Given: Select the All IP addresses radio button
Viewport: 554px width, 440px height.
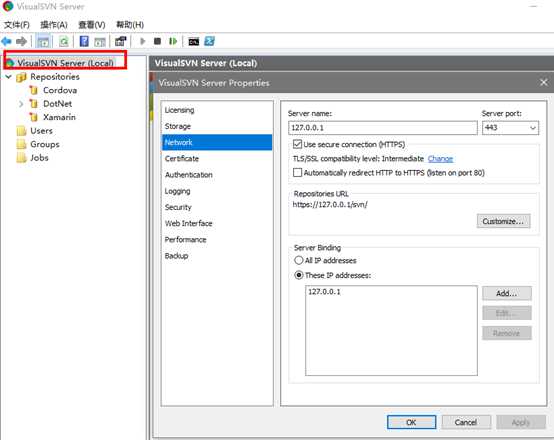Looking at the screenshot, I should pyautogui.click(x=299, y=260).
